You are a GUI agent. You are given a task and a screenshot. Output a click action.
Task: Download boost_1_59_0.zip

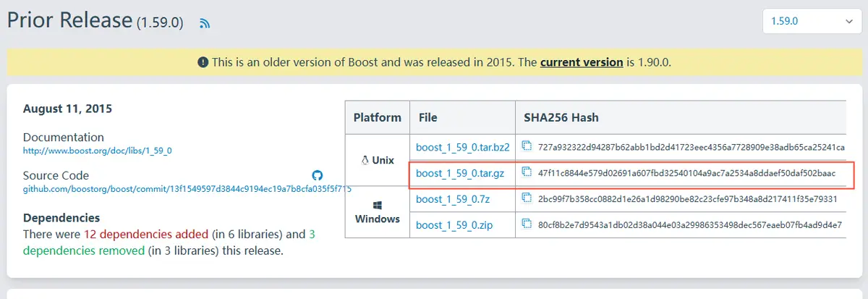coord(454,225)
